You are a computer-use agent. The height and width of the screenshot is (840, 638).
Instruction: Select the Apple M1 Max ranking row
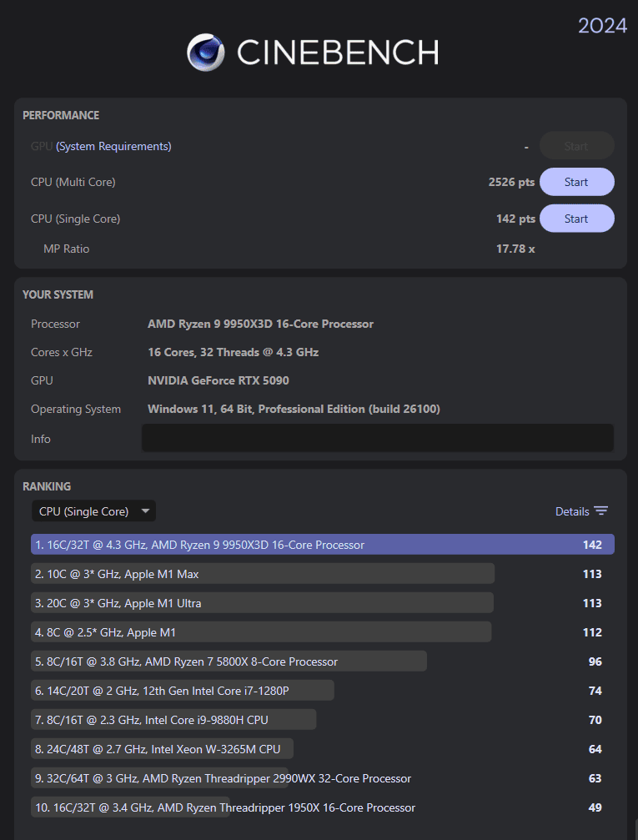pos(323,574)
